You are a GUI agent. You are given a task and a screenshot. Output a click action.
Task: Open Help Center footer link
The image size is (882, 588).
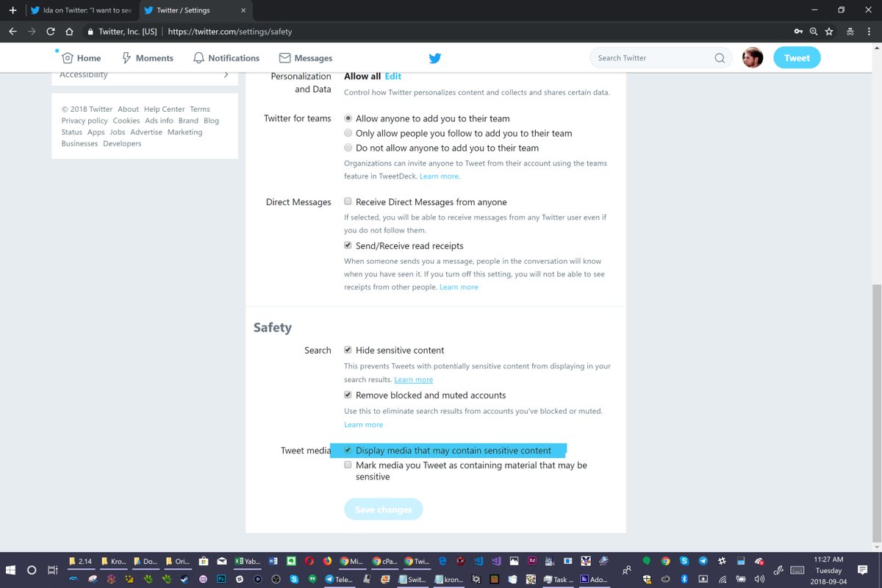coord(164,109)
